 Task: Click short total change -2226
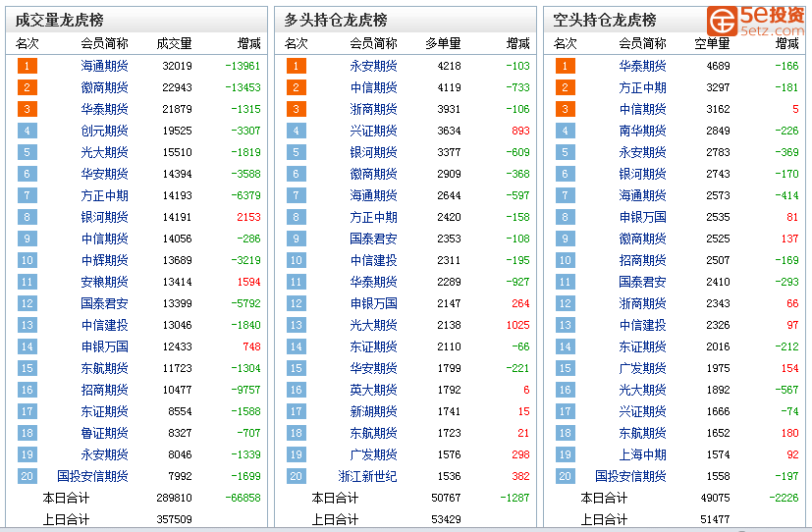coord(785,498)
